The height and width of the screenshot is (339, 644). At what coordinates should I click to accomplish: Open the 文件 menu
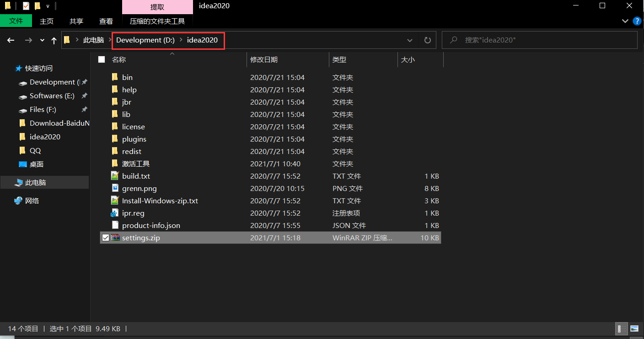(x=16, y=21)
